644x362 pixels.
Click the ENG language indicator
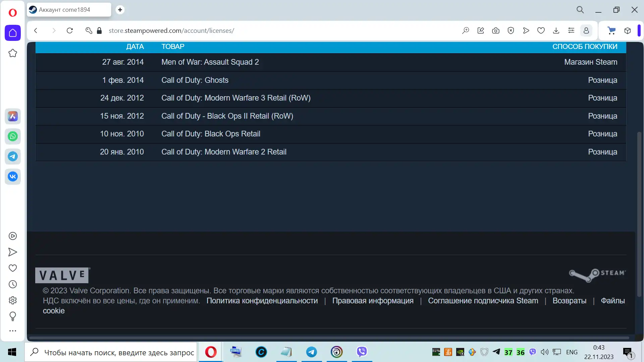[572, 352]
